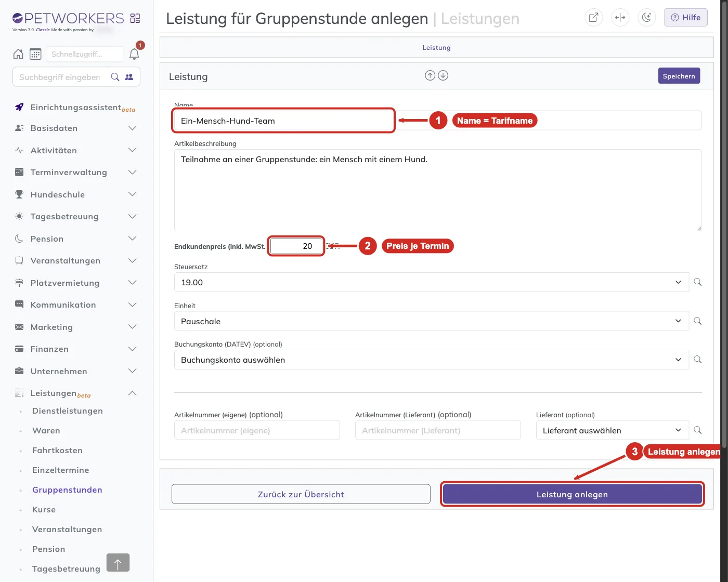Click the search icon next to Buchungskonto

(x=698, y=360)
